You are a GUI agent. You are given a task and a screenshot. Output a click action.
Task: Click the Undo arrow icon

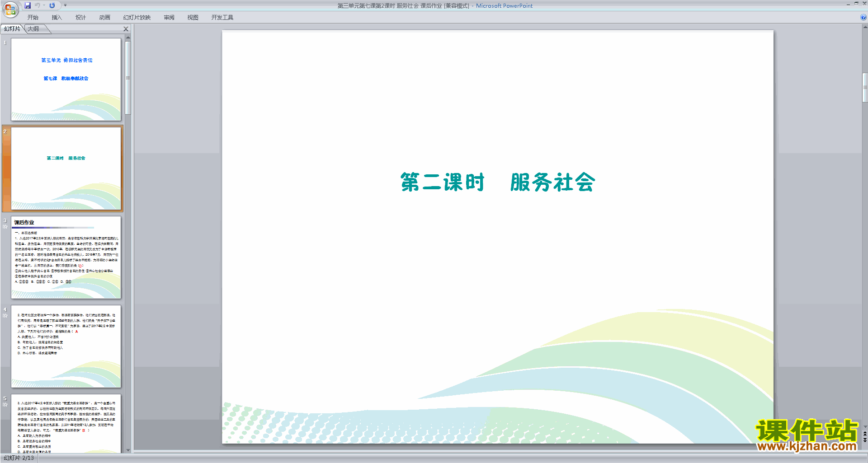pos(37,5)
